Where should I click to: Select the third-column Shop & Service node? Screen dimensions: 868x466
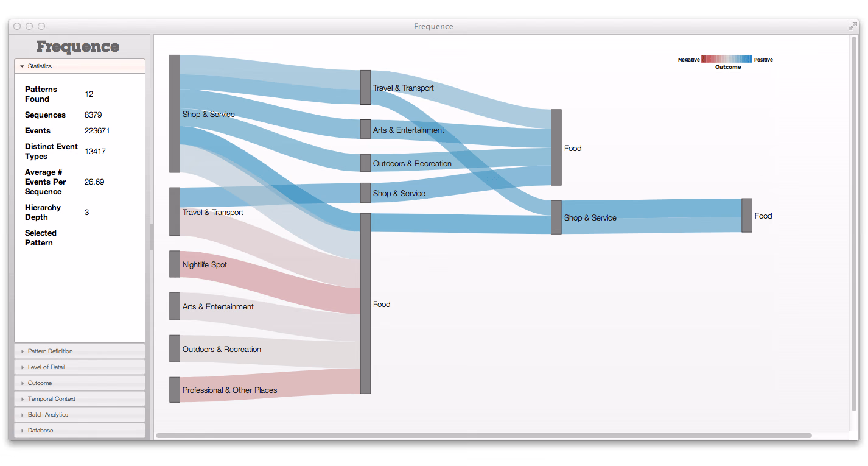click(x=556, y=217)
